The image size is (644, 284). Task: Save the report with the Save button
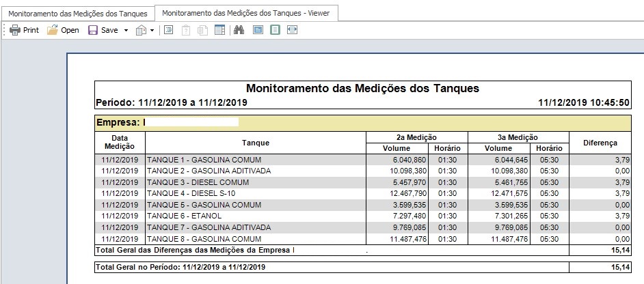(103, 30)
